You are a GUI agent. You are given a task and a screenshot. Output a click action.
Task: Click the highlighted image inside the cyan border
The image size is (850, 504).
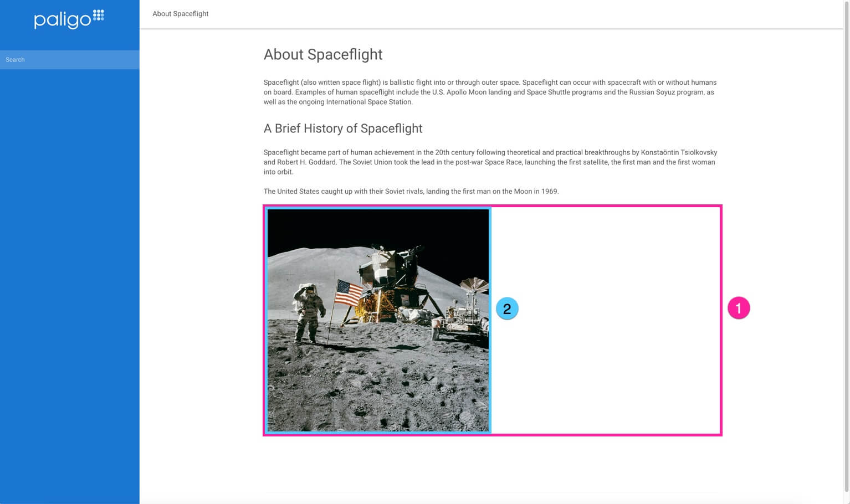pos(378,320)
